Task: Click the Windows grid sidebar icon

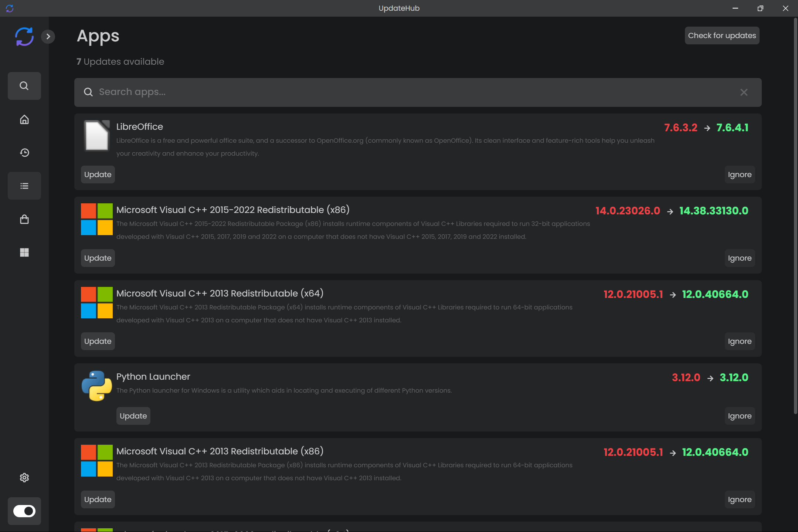Action: [24, 253]
